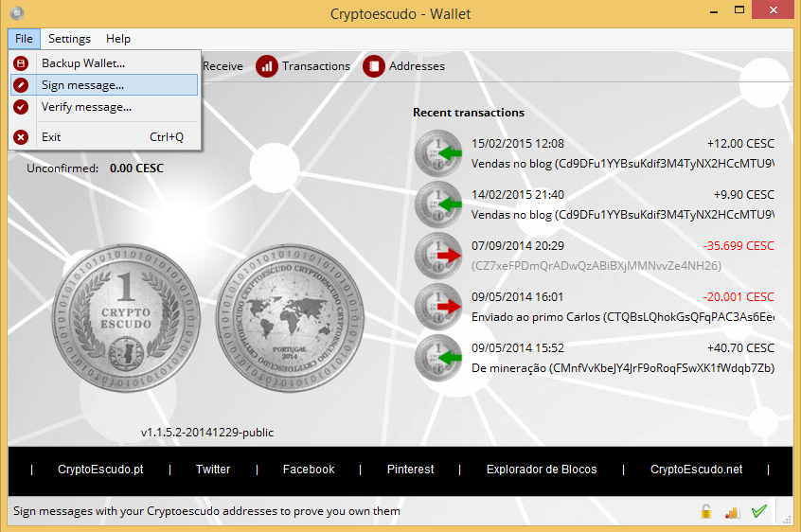
Task: Click the window resize grip in status bar
Action: (787, 518)
